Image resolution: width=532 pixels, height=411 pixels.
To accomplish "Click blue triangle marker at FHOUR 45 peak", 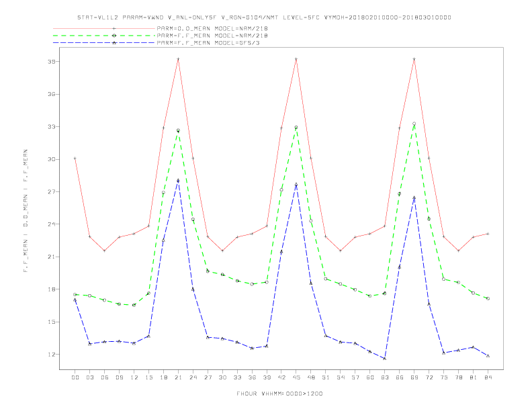I will 296,185.
